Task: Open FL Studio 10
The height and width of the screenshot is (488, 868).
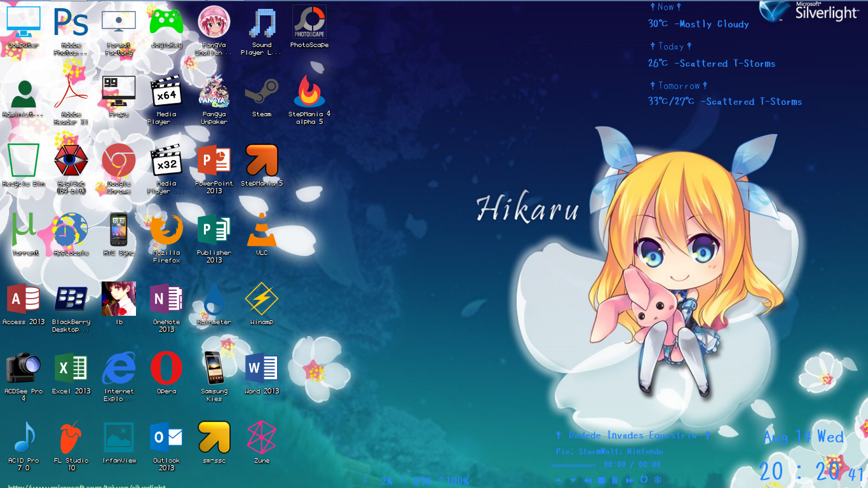Action: click(71, 445)
